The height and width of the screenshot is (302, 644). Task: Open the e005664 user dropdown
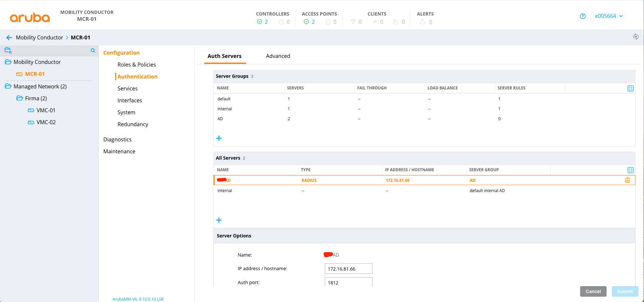(609, 16)
